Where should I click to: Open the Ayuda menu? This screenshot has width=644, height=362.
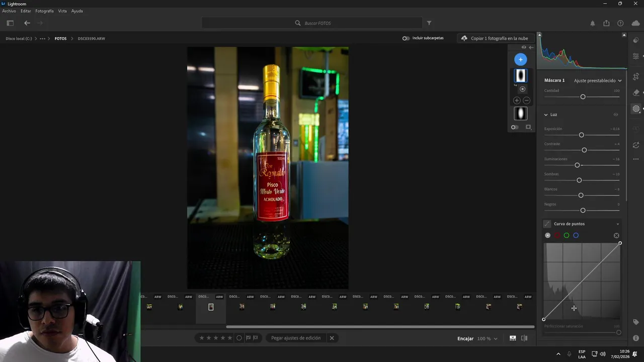[x=77, y=11]
